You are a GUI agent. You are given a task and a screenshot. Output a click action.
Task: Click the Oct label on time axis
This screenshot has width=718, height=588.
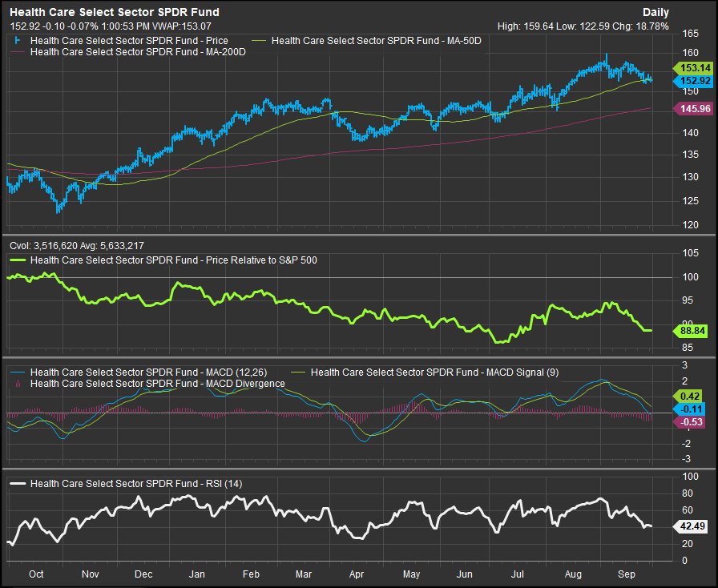click(x=36, y=574)
